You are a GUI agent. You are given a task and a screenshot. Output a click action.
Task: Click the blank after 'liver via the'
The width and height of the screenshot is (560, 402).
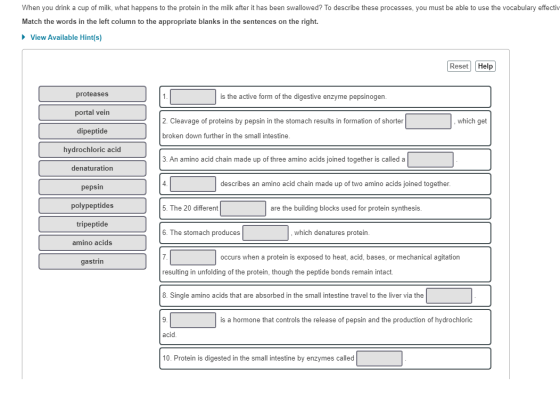tap(449, 296)
